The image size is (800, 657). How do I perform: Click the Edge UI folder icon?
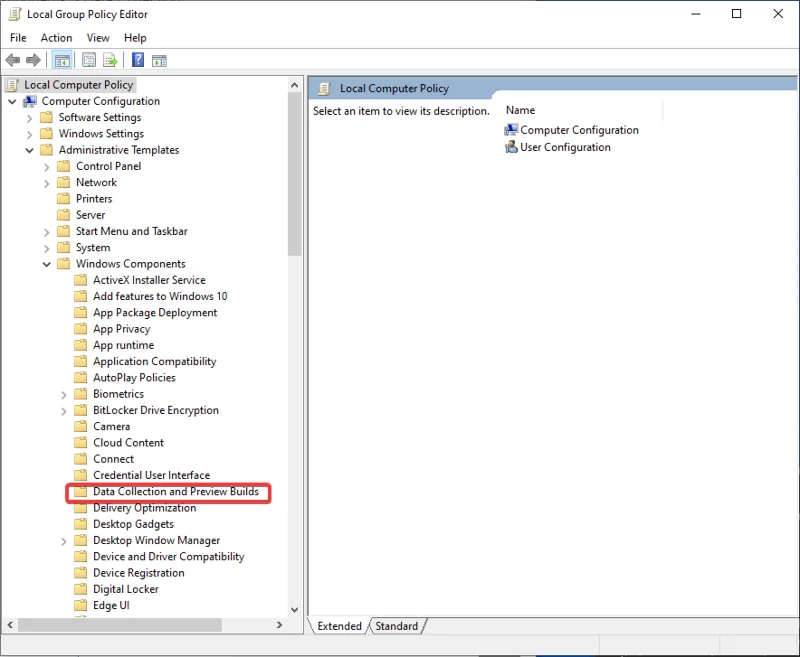[81, 605]
